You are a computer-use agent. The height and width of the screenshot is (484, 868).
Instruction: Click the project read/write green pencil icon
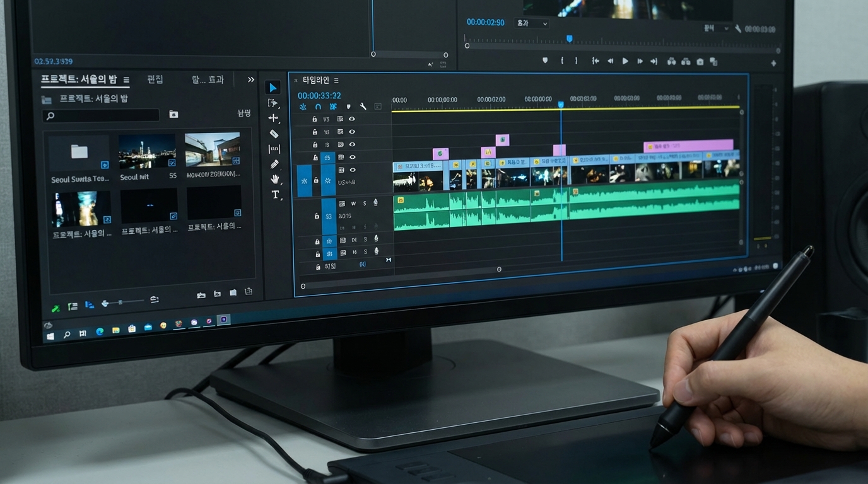pyautogui.click(x=56, y=308)
